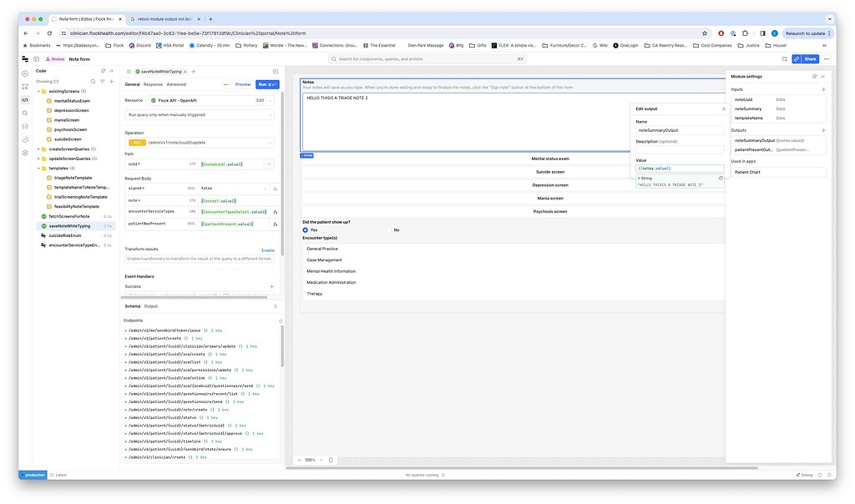Open the settings gear in left sidebar
This screenshot has height=504, width=855.
[25, 153]
